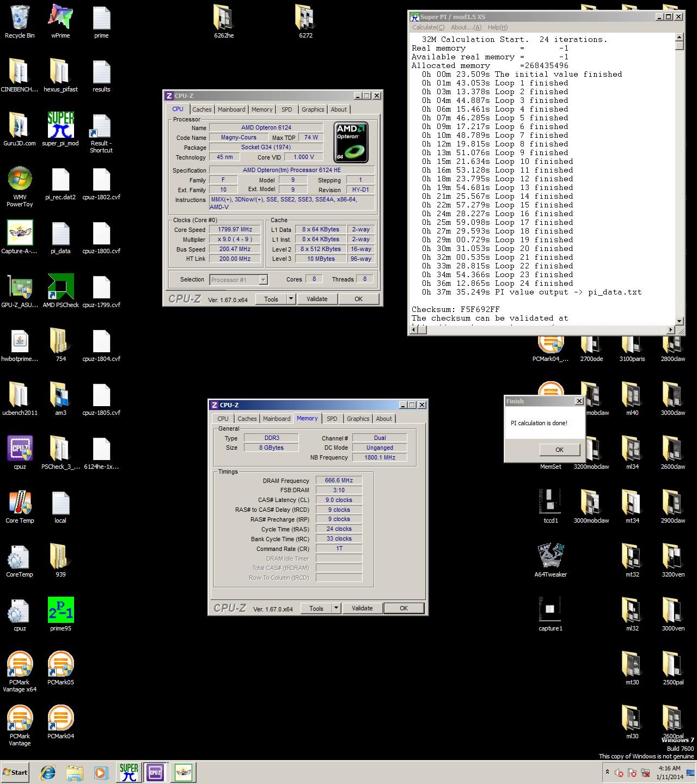Open the 6262he folder icon
Viewport: 697px width, 784px height.
coord(224,22)
